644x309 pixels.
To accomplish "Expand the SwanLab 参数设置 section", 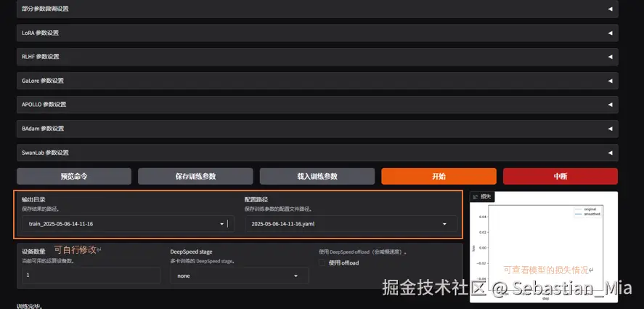I will click(317, 153).
